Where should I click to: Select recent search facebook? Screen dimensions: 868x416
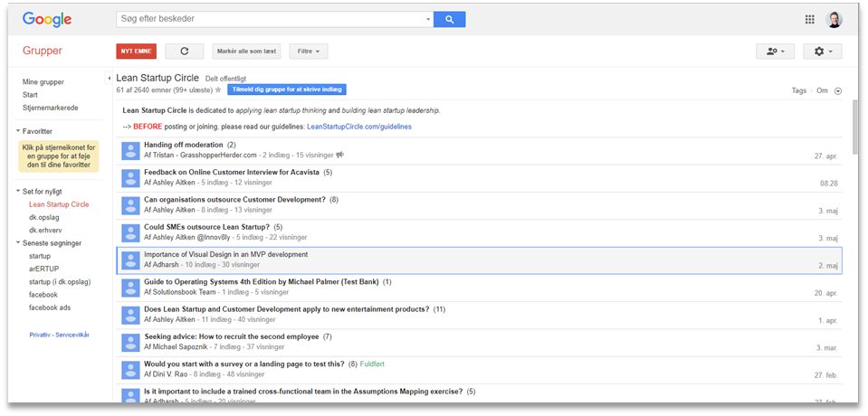43,294
